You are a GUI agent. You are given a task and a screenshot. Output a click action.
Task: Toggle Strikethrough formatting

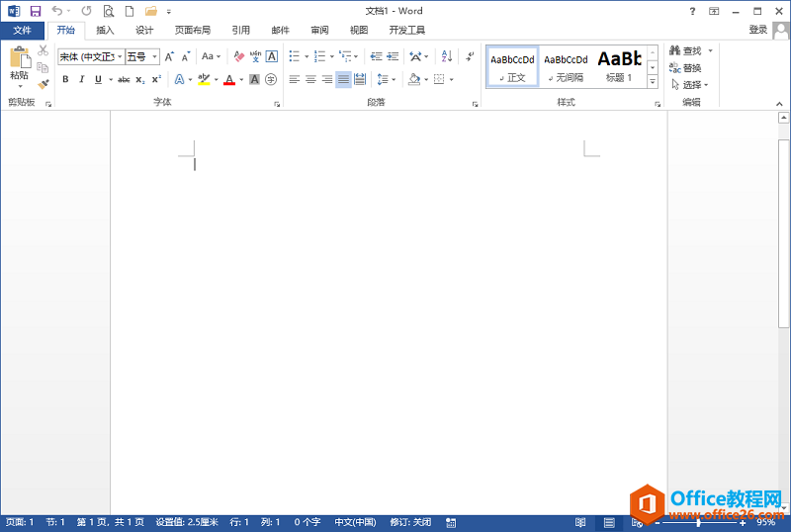click(124, 79)
